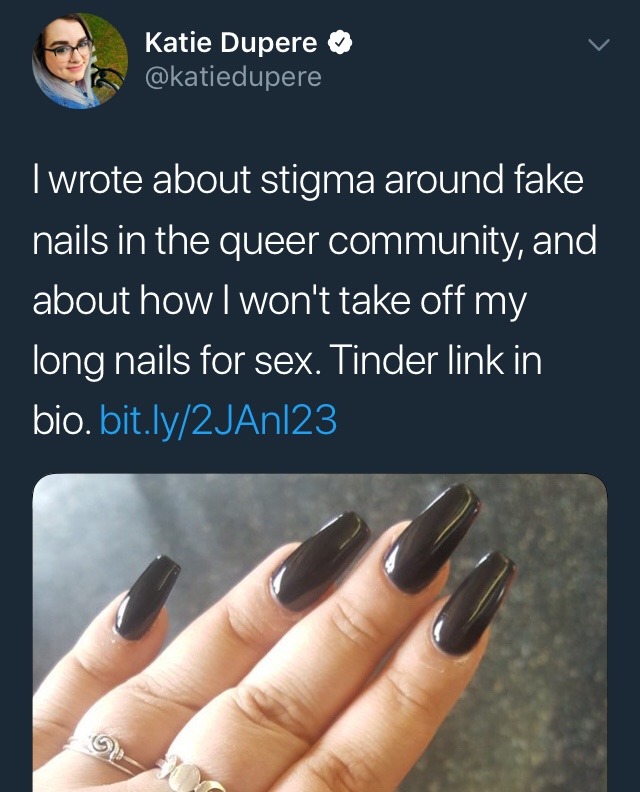Click the phrase 'queer community' in the tweet
This screenshot has height=792, width=640.
[x=372, y=241]
